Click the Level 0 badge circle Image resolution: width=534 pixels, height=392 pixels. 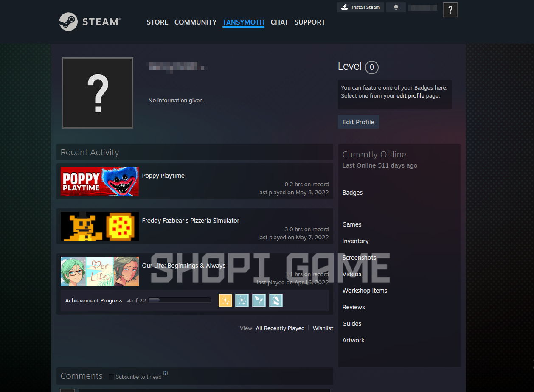coord(372,67)
